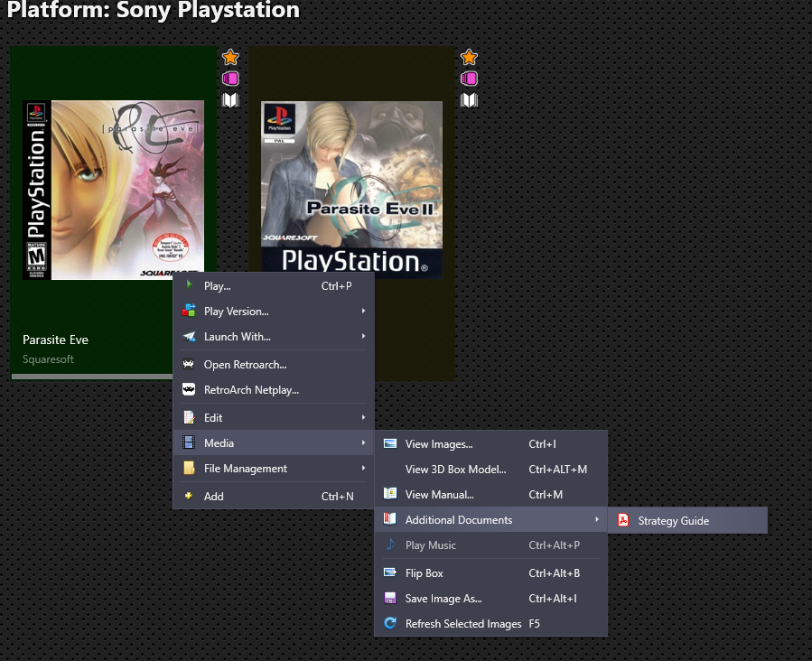Click the Strategy Guide PDF icon
Image resolution: width=812 pixels, height=661 pixels.
click(x=623, y=520)
